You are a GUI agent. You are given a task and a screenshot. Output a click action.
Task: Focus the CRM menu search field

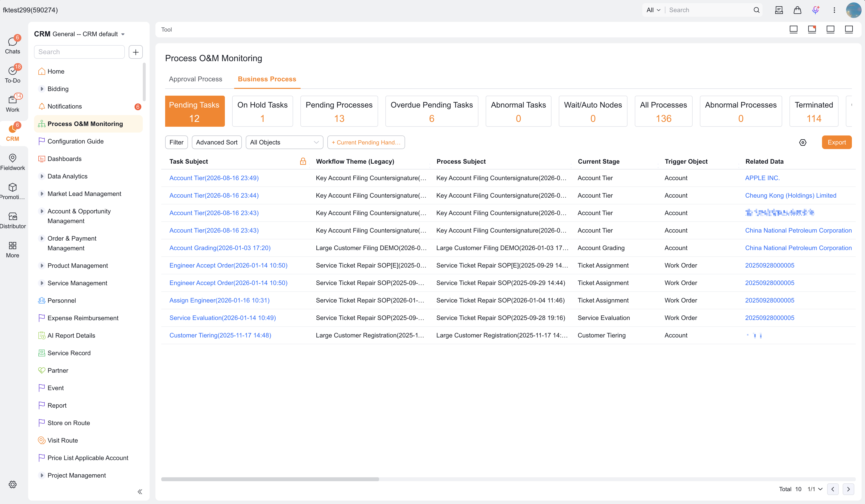pos(79,52)
